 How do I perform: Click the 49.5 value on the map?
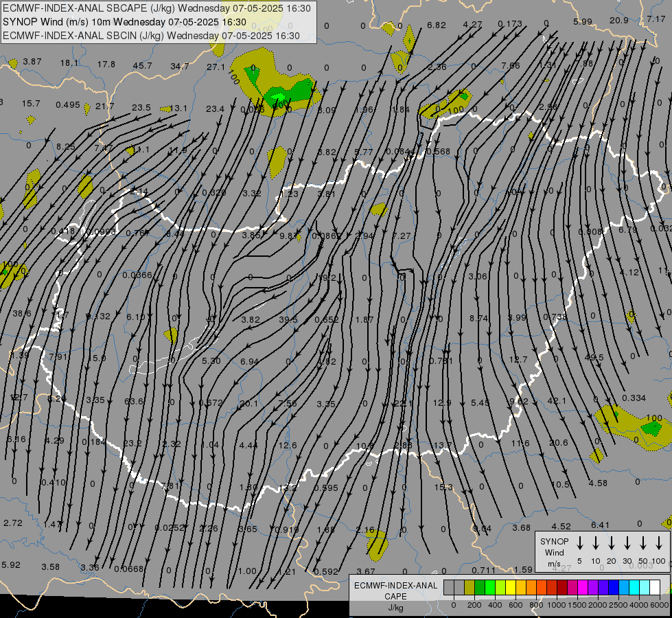click(x=594, y=357)
